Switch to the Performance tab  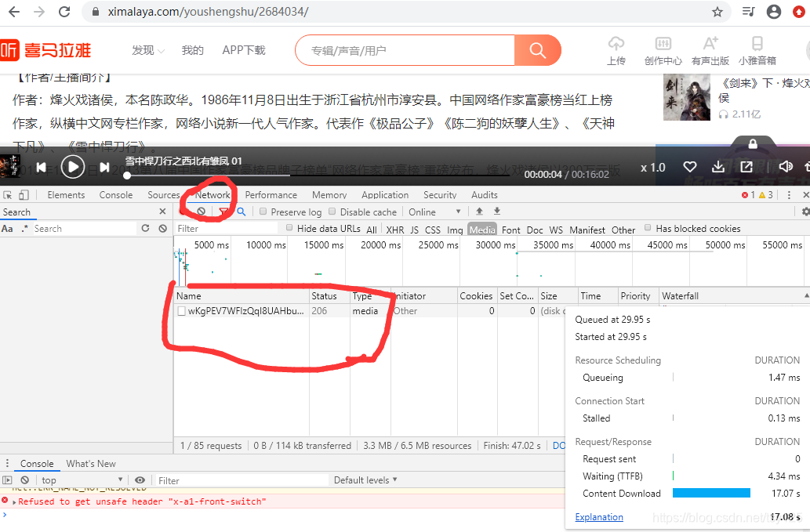[x=271, y=195]
